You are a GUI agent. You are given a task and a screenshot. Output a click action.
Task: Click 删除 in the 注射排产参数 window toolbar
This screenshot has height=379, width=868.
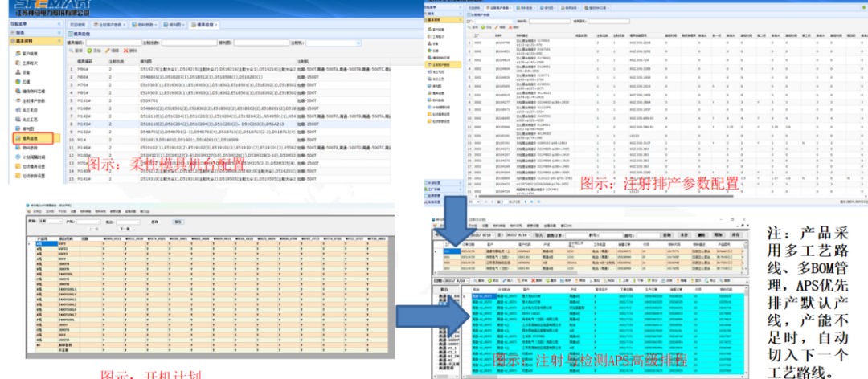pyautogui.click(x=514, y=26)
